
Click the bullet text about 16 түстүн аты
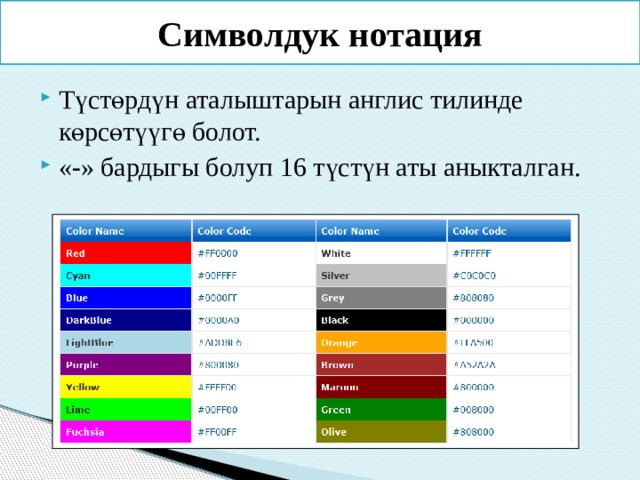click(320, 167)
